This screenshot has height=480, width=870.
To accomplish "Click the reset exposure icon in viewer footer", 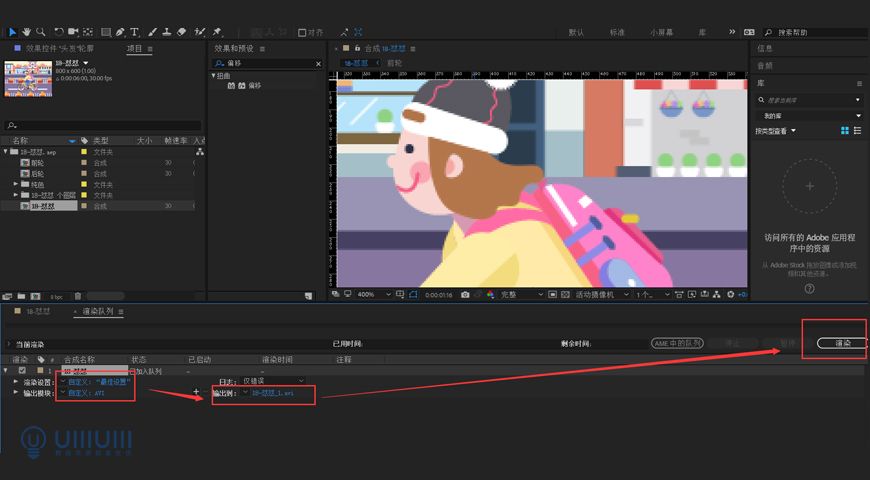I will 731,295.
